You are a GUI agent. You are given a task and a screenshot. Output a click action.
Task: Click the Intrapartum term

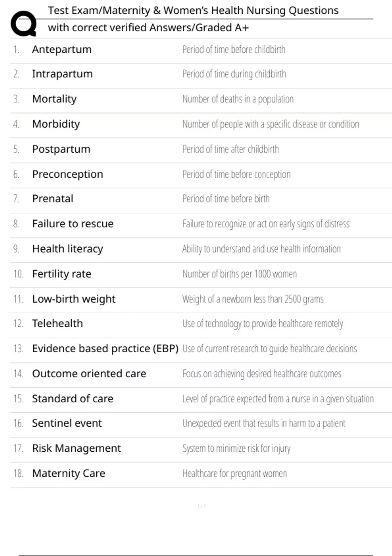[x=62, y=74]
